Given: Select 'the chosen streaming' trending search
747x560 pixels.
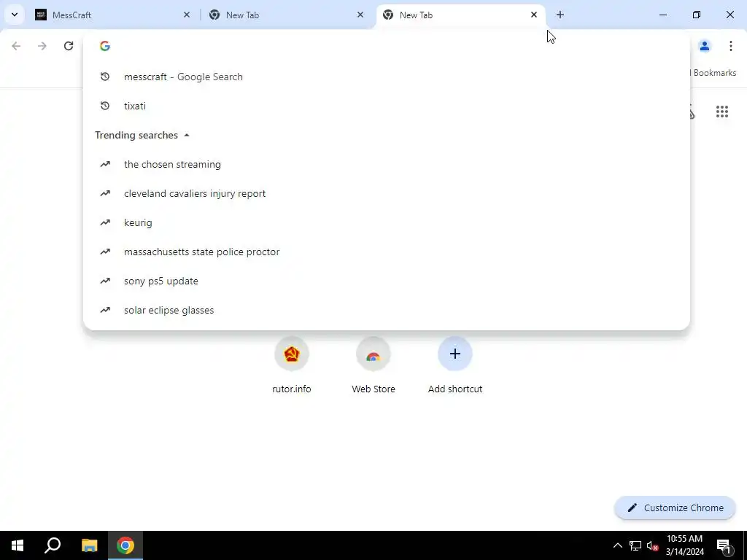Looking at the screenshot, I should point(387,164).
